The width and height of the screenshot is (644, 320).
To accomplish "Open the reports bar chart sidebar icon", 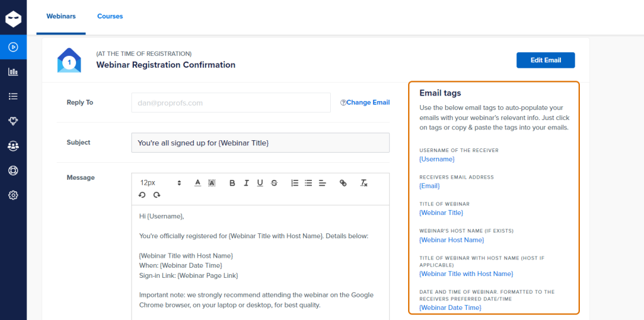I will (x=13, y=72).
